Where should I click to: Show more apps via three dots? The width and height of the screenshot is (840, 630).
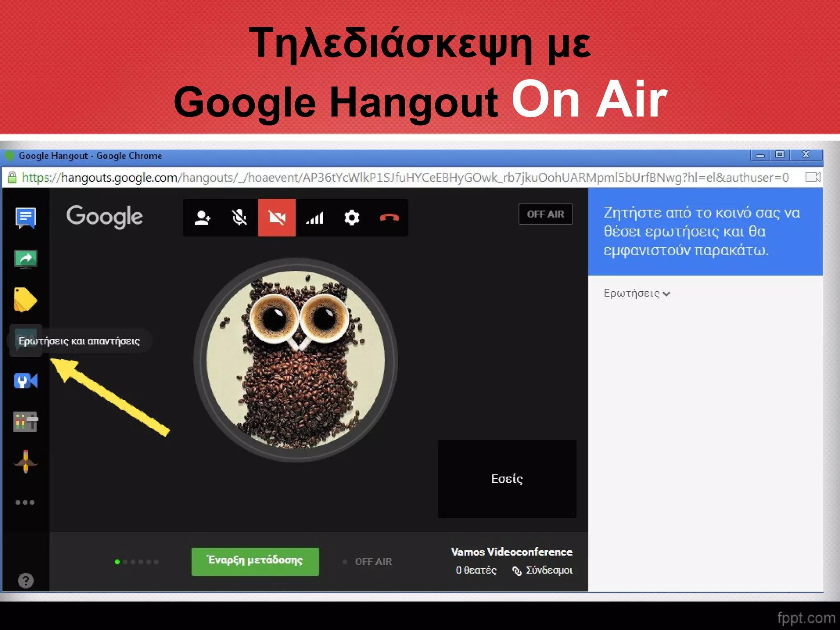point(25,502)
